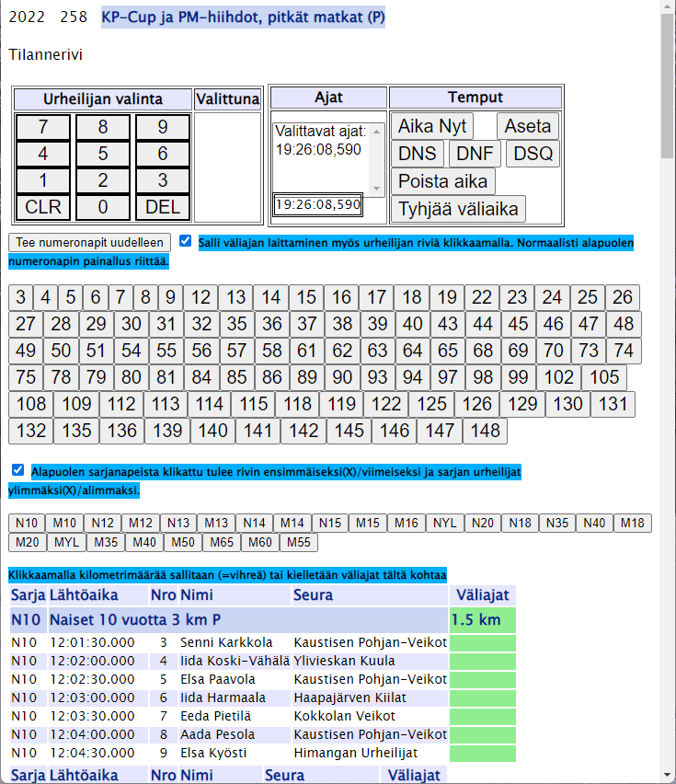Select the M55 series button
The height and width of the screenshot is (784, 676).
tap(297, 542)
